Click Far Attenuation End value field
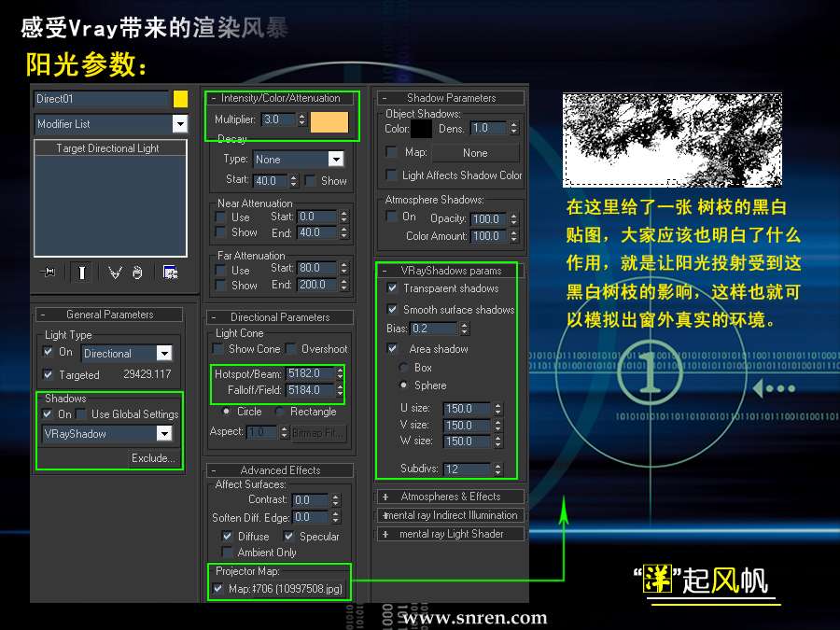 click(316, 285)
